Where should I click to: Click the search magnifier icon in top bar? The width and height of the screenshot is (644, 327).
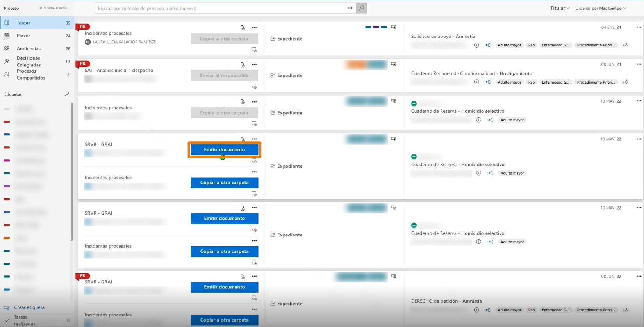[361, 8]
